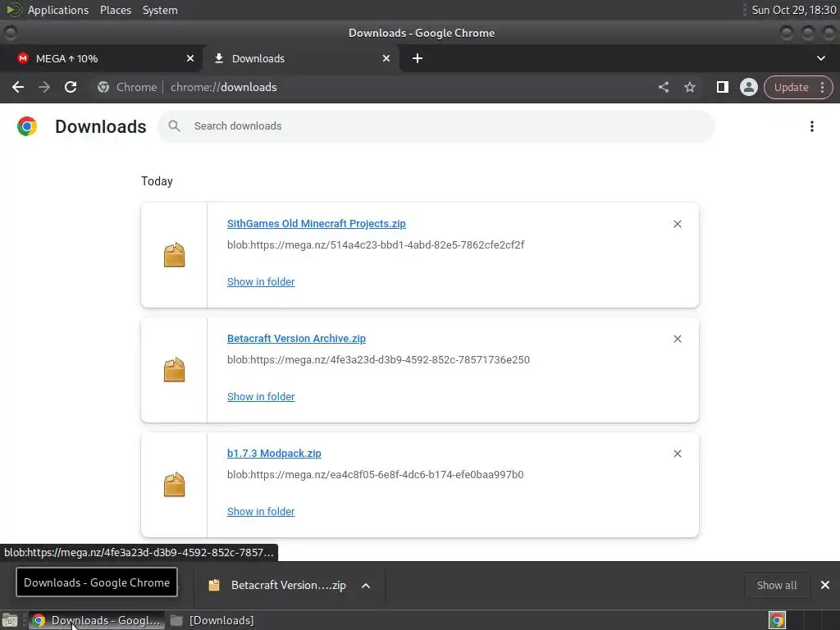Viewport: 840px width, 630px height.
Task: Click Show all in download shelf
Action: pyautogui.click(x=777, y=586)
